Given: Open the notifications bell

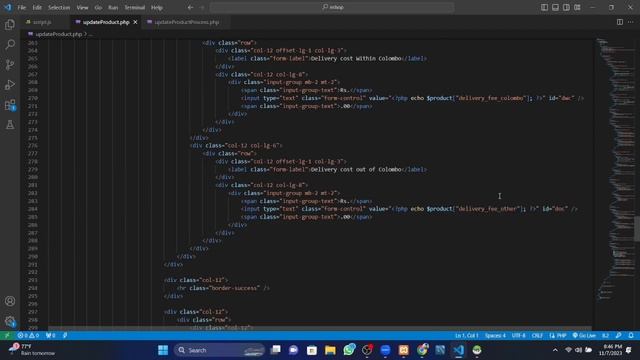Looking at the screenshot, I should point(631,336).
